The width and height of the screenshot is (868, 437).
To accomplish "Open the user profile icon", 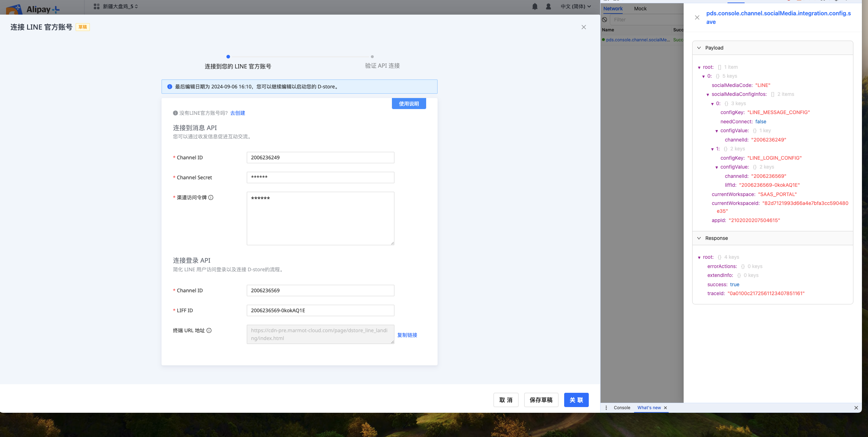I will pyautogui.click(x=548, y=6).
